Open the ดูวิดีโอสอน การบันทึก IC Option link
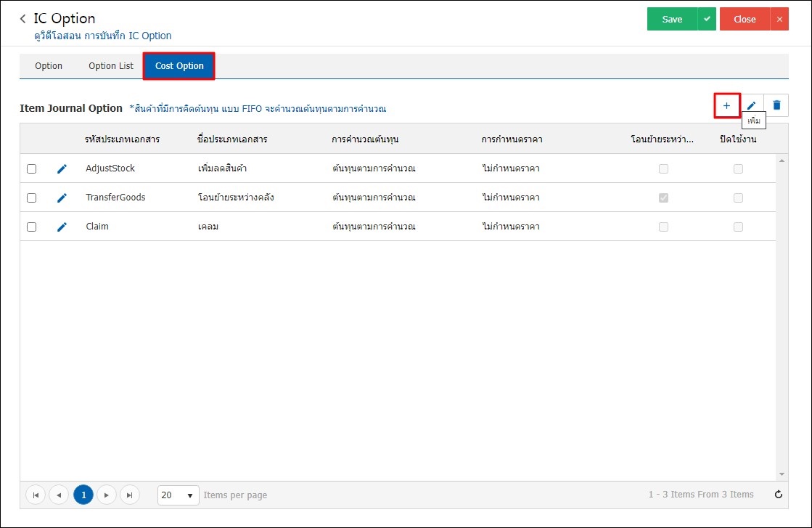812x528 pixels. [102, 36]
